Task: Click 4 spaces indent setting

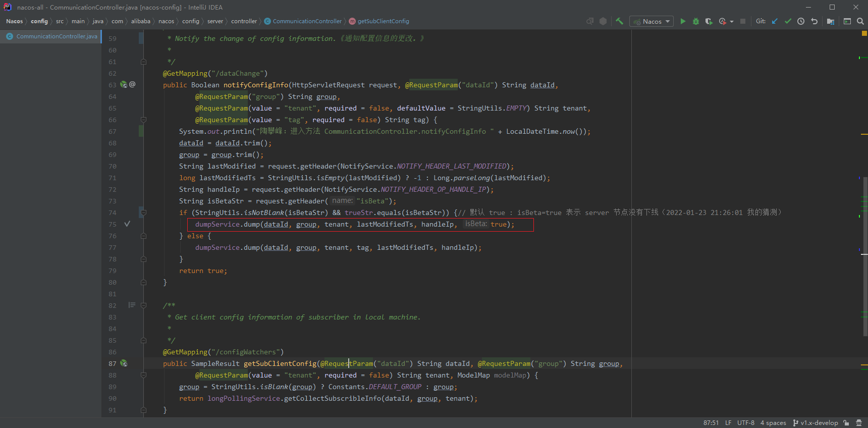Action: click(773, 423)
